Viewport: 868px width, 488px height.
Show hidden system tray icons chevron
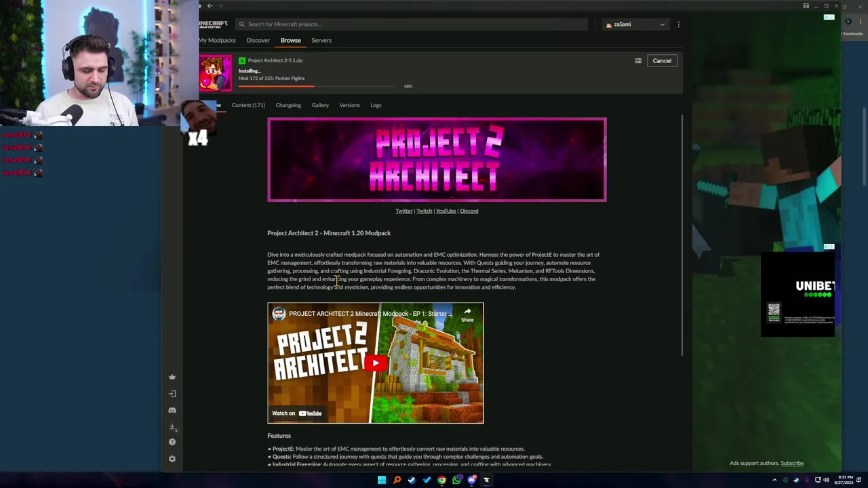click(x=774, y=480)
